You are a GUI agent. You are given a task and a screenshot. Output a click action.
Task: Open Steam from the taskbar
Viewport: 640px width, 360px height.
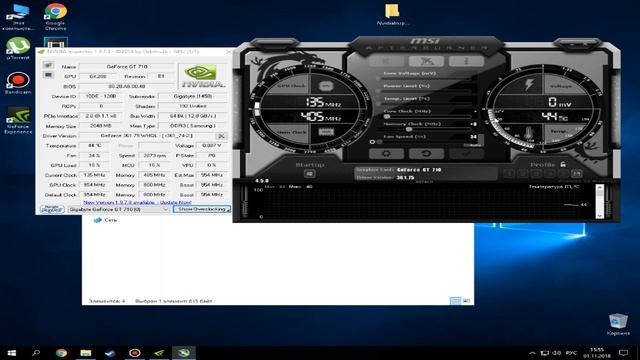point(110,353)
